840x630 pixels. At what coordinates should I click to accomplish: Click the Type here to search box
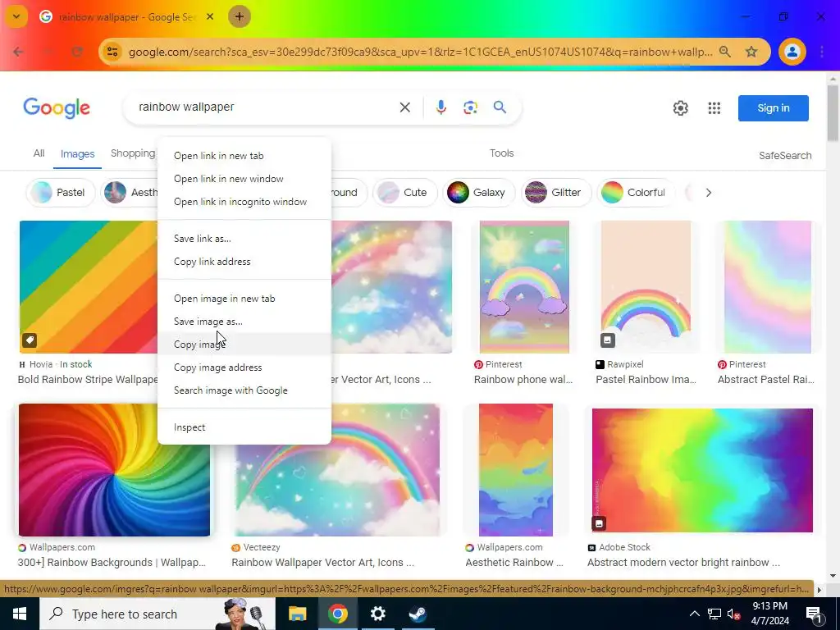click(x=157, y=614)
